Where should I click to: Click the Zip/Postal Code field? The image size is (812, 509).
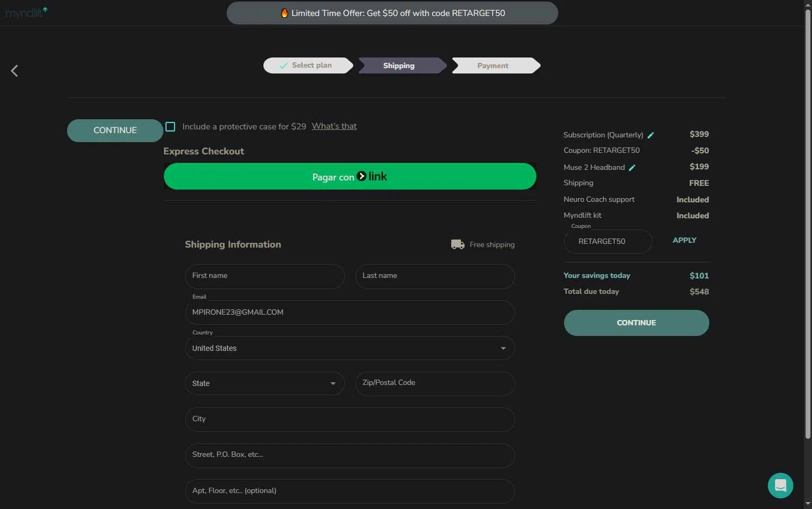(x=435, y=383)
